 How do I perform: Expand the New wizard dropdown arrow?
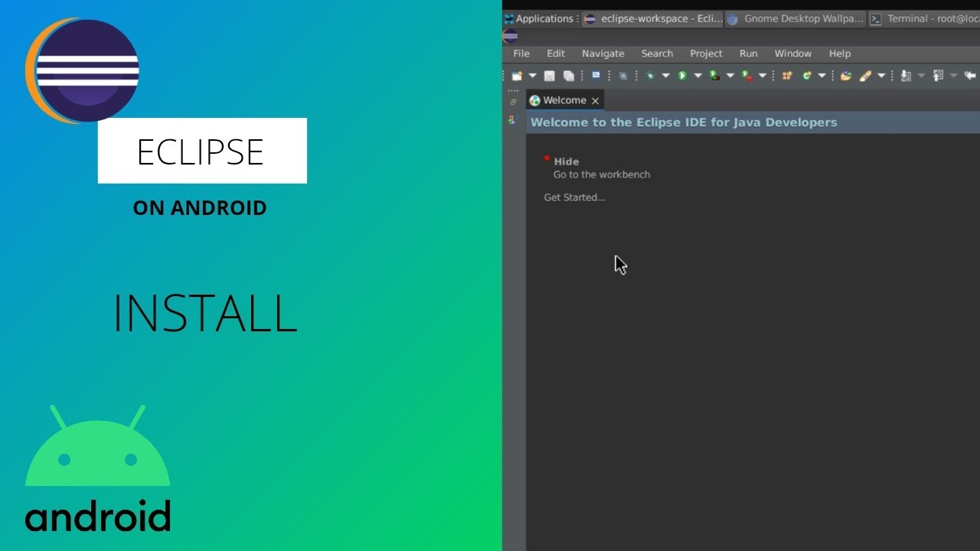532,76
